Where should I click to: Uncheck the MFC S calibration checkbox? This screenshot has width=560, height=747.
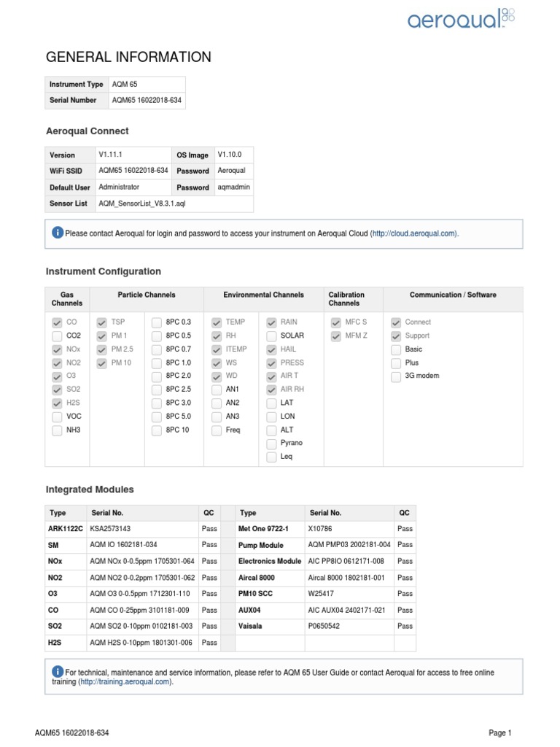[335, 322]
